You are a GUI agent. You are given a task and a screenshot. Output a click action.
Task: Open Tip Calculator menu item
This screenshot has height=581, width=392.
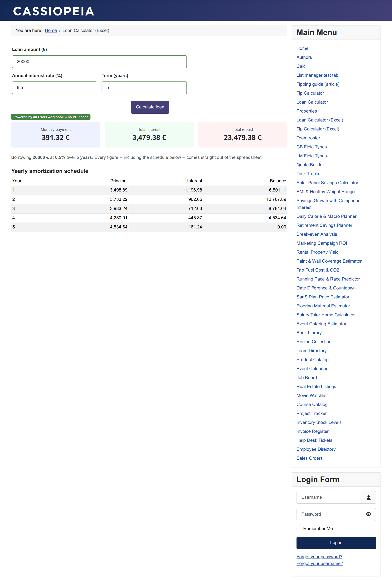(x=310, y=93)
